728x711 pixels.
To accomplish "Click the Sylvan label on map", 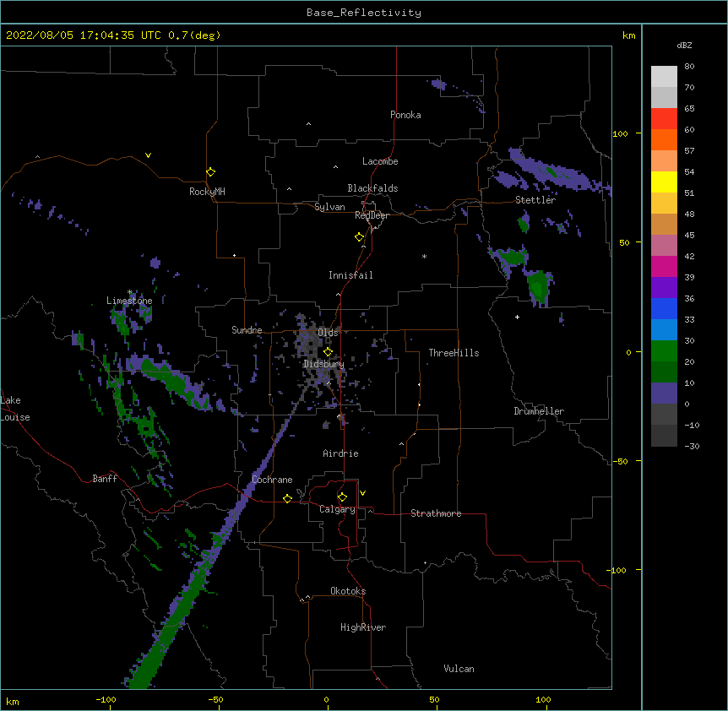I will tap(329, 207).
